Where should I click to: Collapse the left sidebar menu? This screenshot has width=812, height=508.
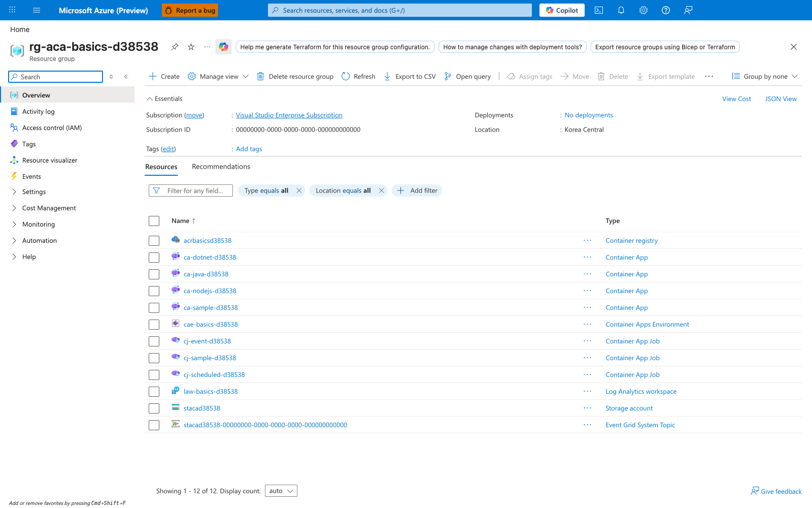click(126, 77)
